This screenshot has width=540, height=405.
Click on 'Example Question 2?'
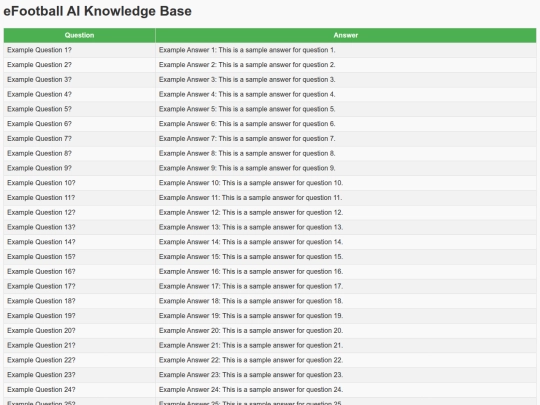pos(80,65)
